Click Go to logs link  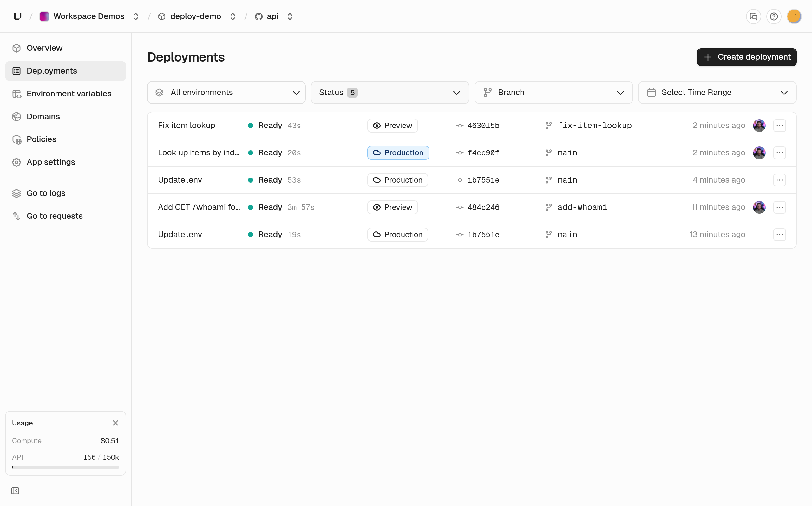(x=66, y=193)
